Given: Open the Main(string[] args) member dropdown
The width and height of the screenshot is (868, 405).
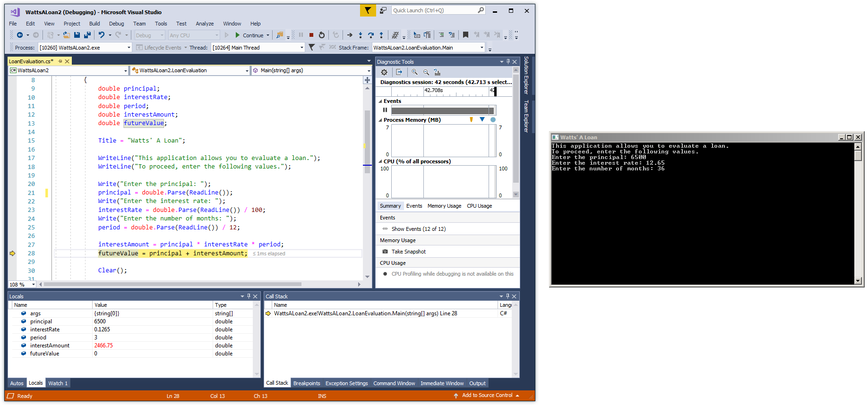Looking at the screenshot, I should coord(369,71).
